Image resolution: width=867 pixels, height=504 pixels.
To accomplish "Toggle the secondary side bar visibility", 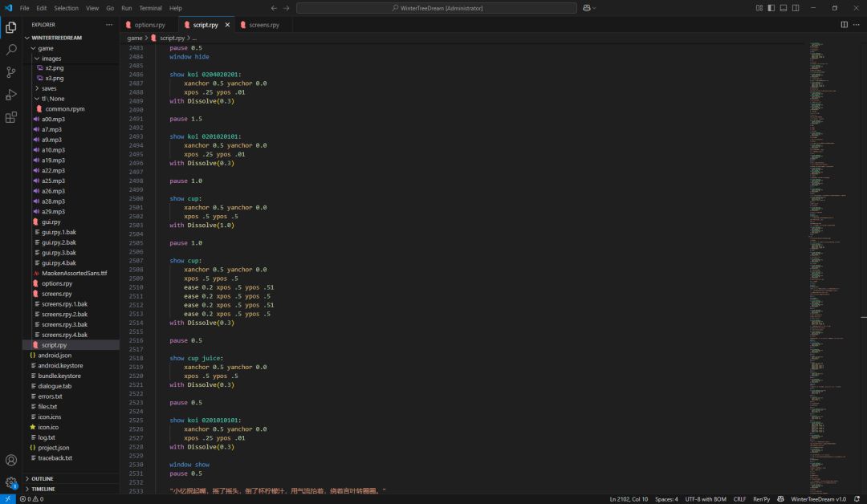I will (796, 8).
